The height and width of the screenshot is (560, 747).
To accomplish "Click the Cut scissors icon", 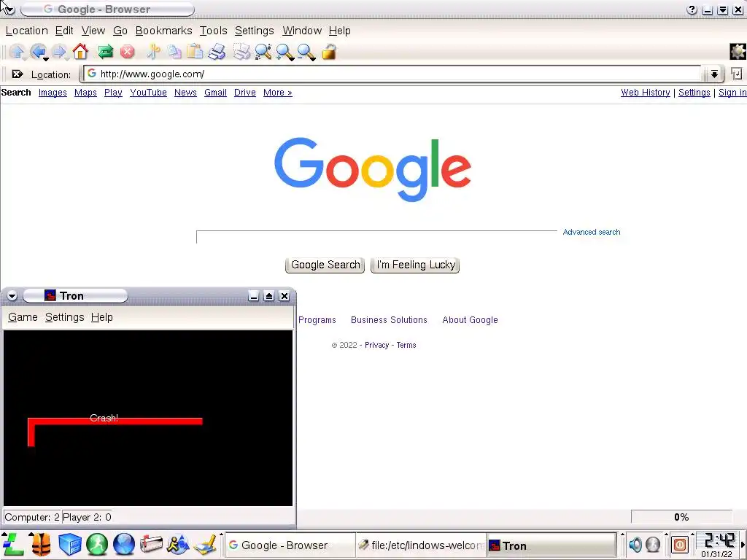I will coord(153,52).
